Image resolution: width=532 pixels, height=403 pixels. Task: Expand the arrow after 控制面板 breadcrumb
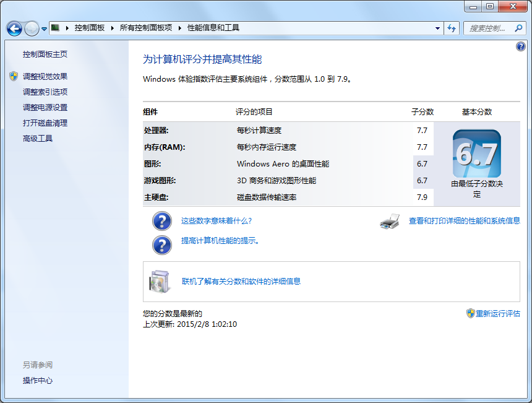pyautogui.click(x=113, y=28)
